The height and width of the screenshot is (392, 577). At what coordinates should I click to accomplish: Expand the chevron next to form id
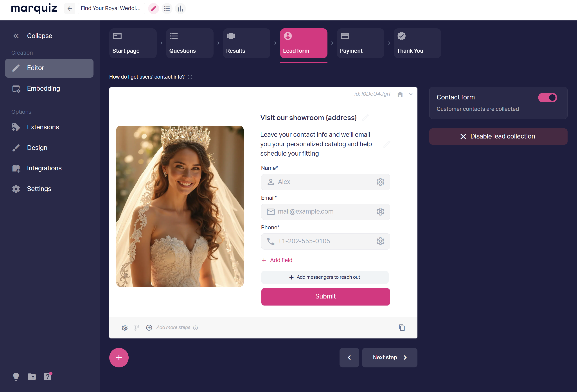click(x=411, y=94)
